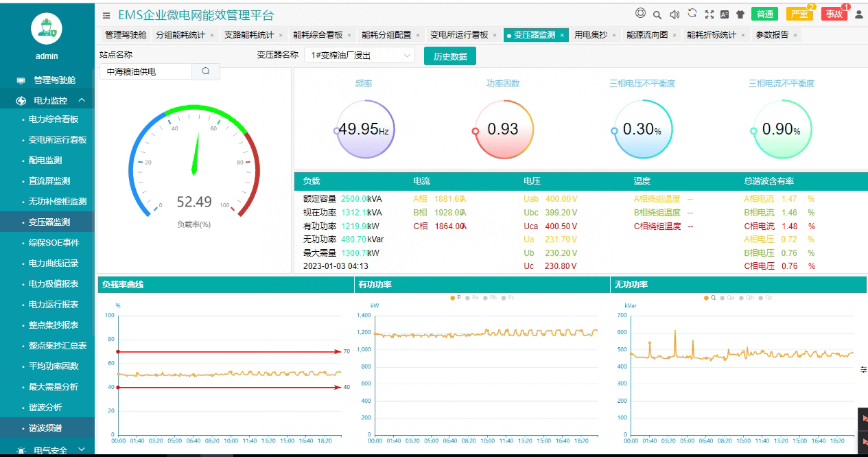The height and width of the screenshot is (457, 868).
Task: Click the 历史数据 button
Action: pos(450,56)
